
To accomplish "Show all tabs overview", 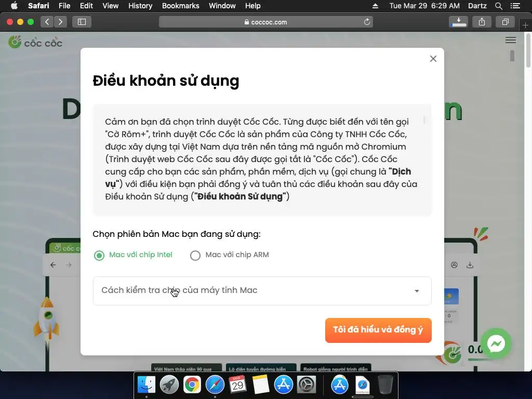I will (x=505, y=22).
